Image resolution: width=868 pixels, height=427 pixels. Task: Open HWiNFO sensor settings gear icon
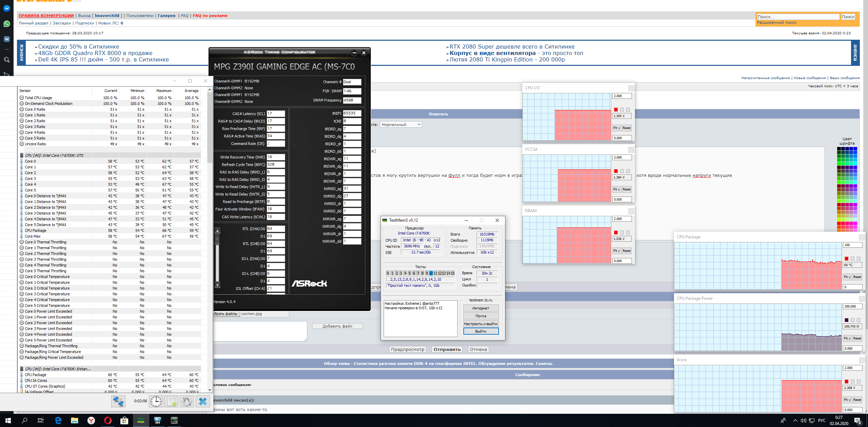(187, 401)
